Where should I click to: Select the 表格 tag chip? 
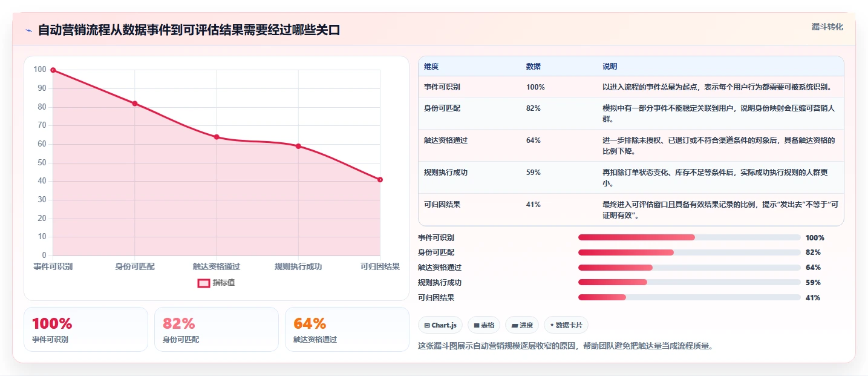[x=484, y=325]
